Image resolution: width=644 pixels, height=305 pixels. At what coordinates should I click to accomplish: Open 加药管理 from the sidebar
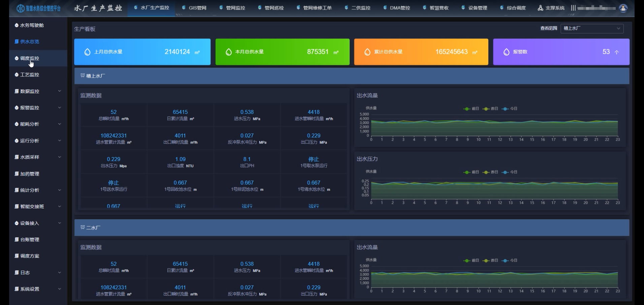click(29, 174)
